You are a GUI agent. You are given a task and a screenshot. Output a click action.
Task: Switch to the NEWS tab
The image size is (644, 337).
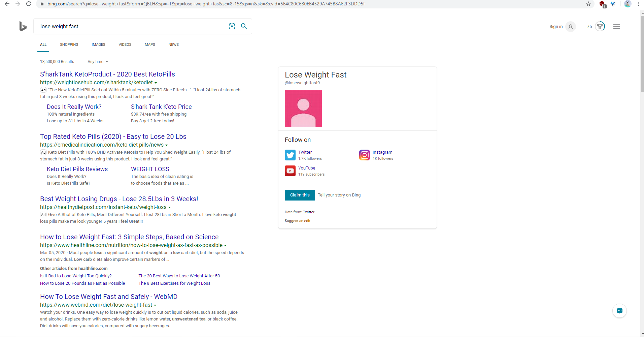174,44
